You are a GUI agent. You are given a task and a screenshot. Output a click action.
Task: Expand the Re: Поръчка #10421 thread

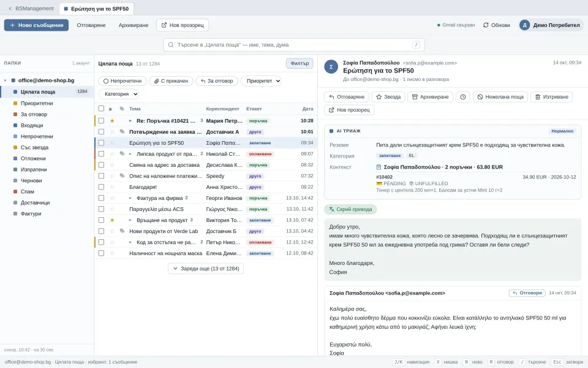point(130,121)
